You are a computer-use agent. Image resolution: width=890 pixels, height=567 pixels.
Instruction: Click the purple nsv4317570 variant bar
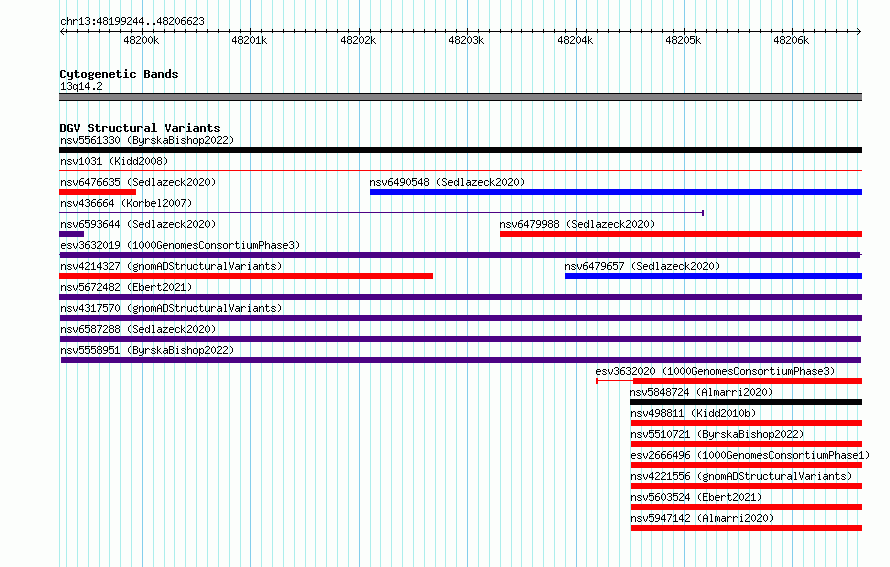click(x=460, y=318)
